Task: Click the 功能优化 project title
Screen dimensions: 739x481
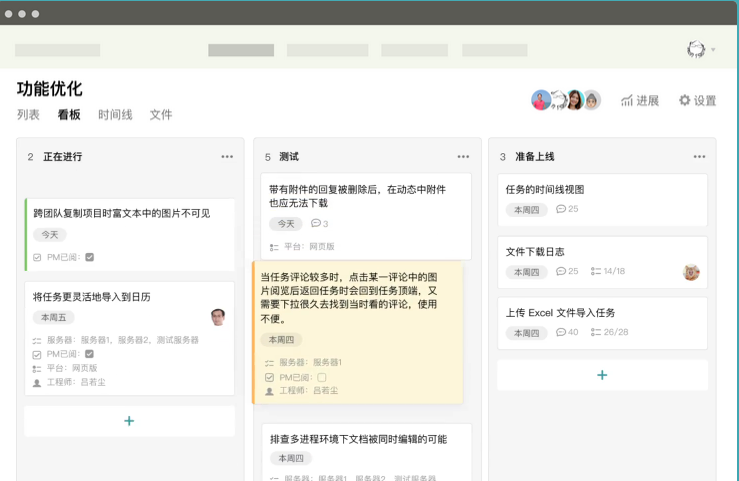Action: [49, 89]
